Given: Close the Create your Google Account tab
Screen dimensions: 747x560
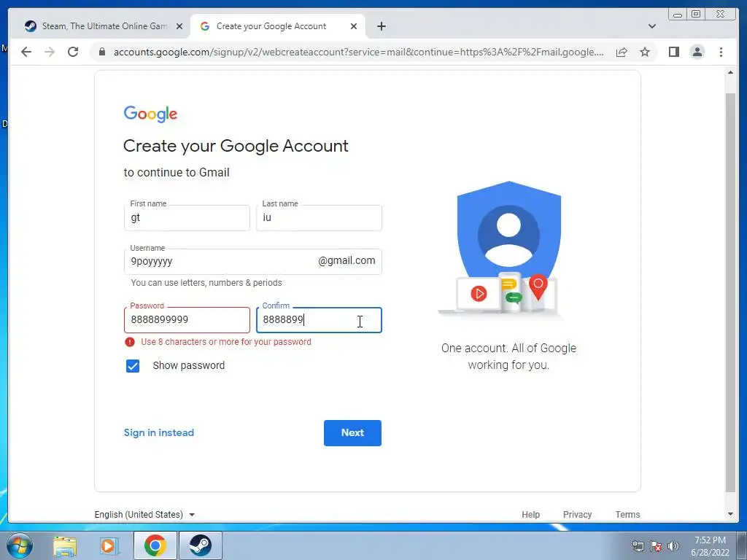Looking at the screenshot, I should click(354, 26).
